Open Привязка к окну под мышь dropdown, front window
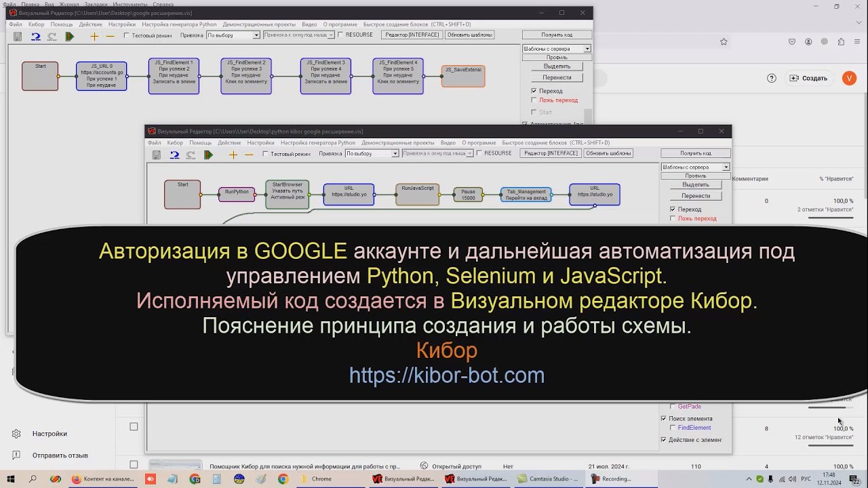868x488 pixels. [437, 154]
